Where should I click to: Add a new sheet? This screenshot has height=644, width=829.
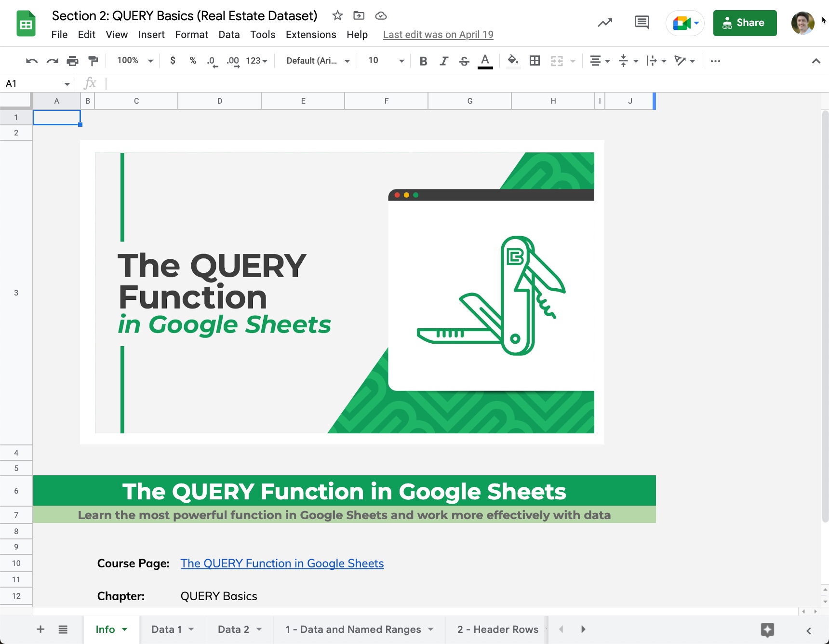point(40,629)
